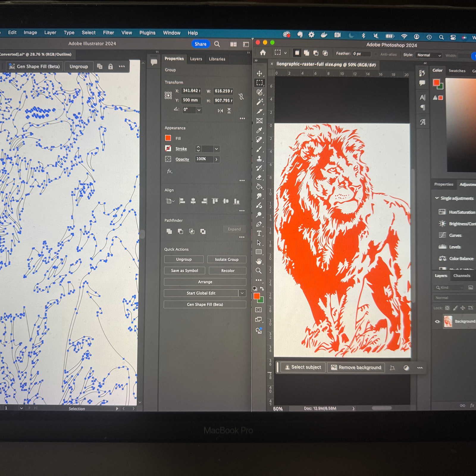The height and width of the screenshot is (476, 476).
Task: Click the Remove background button
Action: 356,367
